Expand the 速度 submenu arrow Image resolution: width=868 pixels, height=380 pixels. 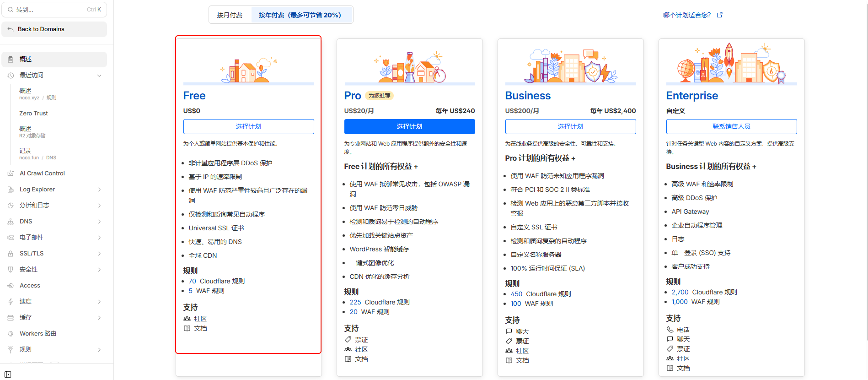click(99, 302)
